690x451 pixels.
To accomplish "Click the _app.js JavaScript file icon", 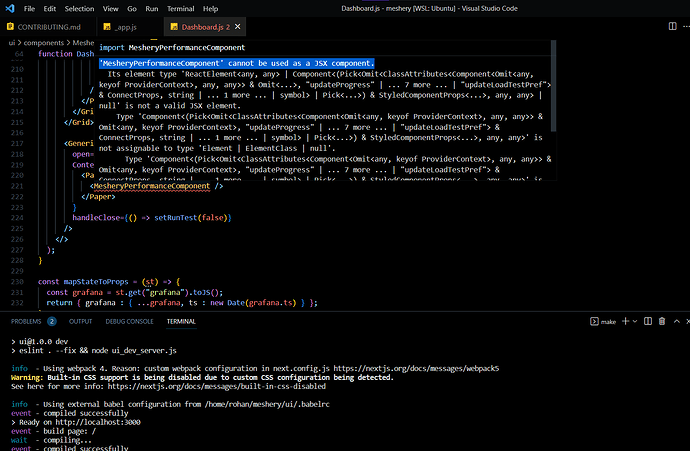I will [x=107, y=27].
